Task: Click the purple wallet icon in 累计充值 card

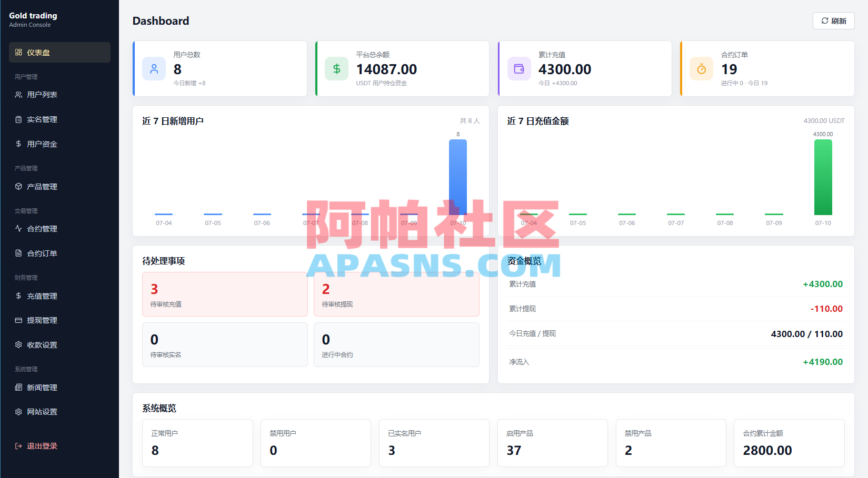Action: pyautogui.click(x=519, y=69)
